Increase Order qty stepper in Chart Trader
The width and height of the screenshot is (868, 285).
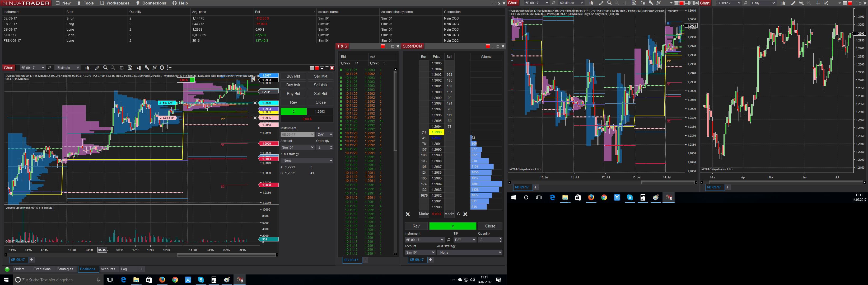[x=332, y=146]
